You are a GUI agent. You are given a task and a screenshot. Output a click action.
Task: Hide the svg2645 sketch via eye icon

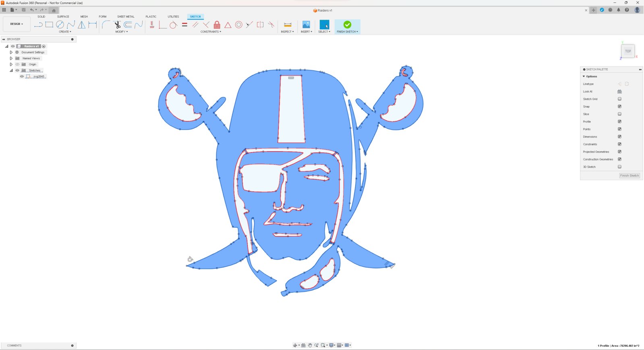coord(22,76)
